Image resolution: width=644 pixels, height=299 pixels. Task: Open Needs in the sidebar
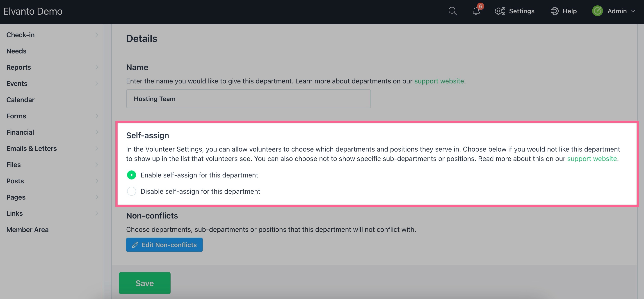tap(16, 51)
